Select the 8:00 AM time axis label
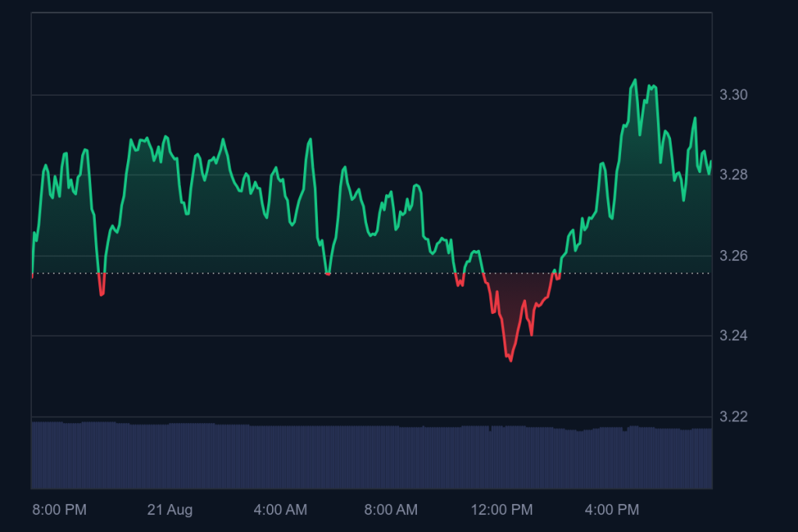 tap(391, 510)
